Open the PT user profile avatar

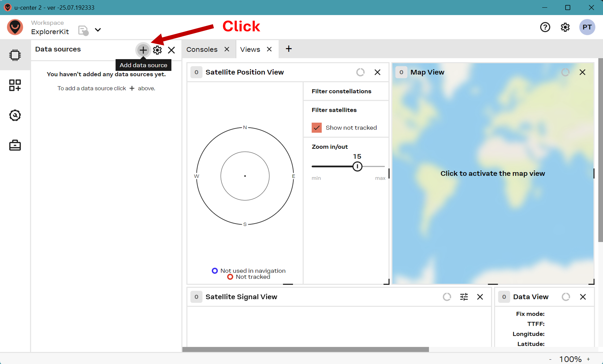click(x=587, y=27)
